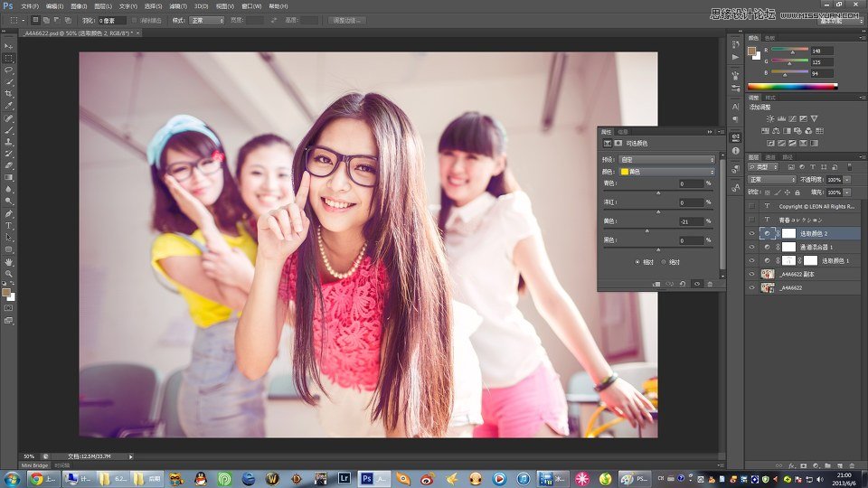Add a Levels adjustment
This screenshot has width=868, height=488.
click(781, 118)
